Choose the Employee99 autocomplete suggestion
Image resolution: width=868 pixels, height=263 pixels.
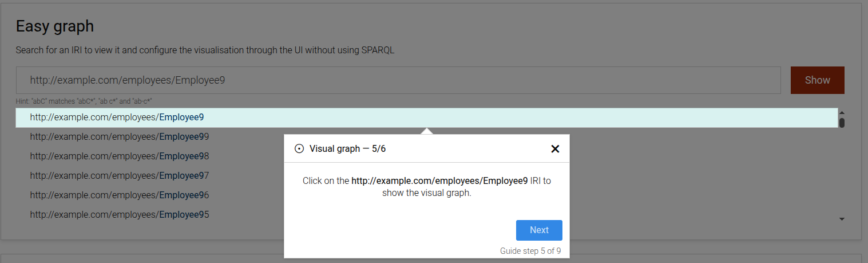coord(119,137)
